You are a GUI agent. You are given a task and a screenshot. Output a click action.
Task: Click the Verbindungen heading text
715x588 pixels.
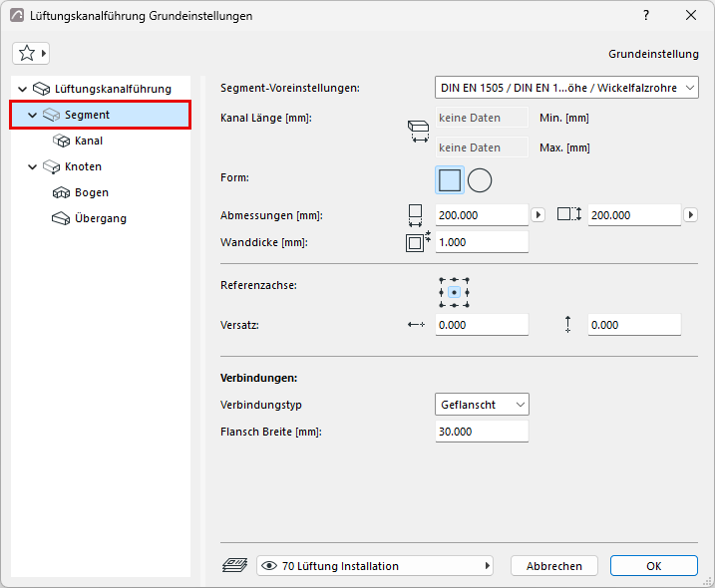point(258,378)
